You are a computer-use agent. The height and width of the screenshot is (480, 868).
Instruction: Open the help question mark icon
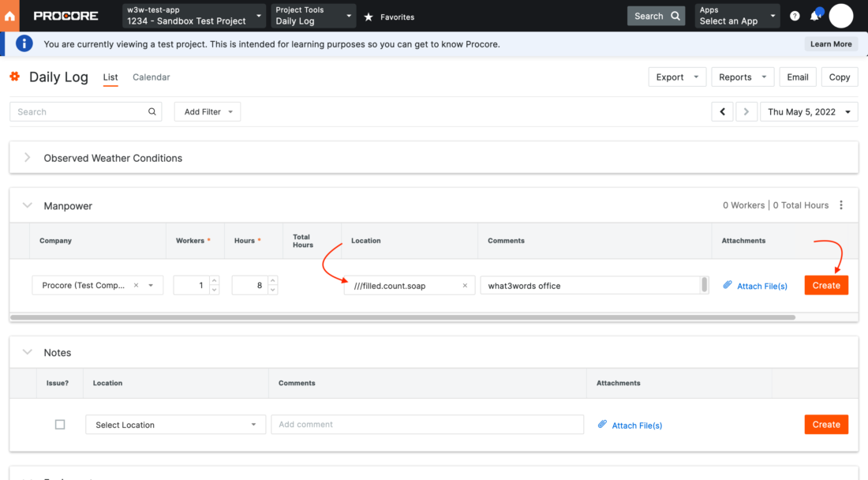[x=795, y=16]
